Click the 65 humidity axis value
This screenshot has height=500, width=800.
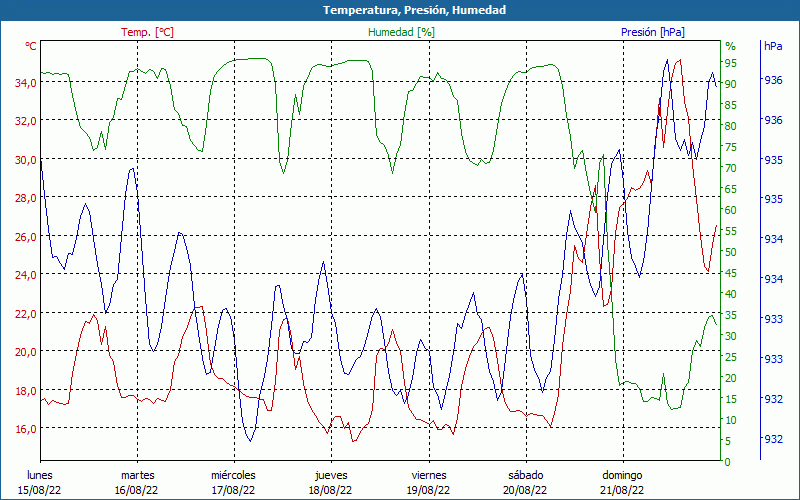point(731,189)
